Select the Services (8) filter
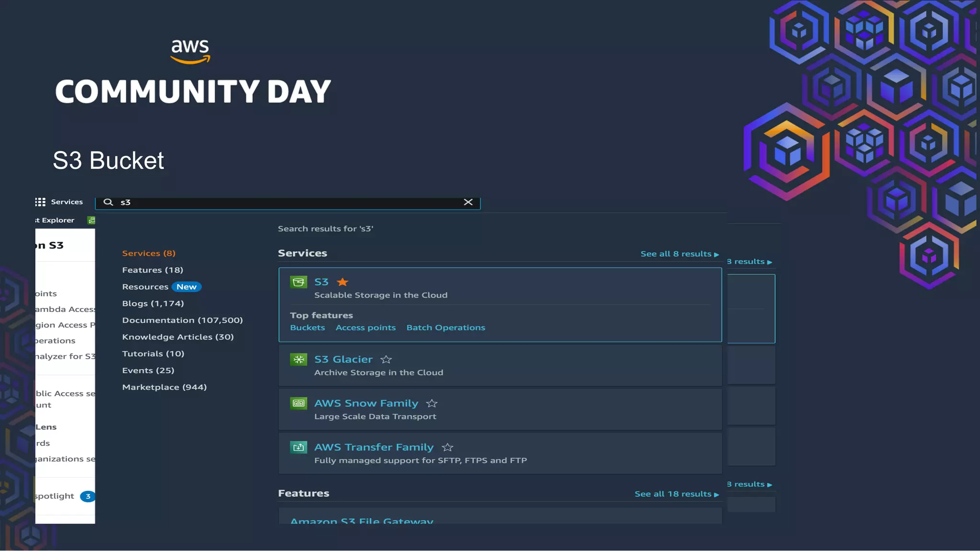Image resolution: width=980 pixels, height=551 pixels. 149,253
